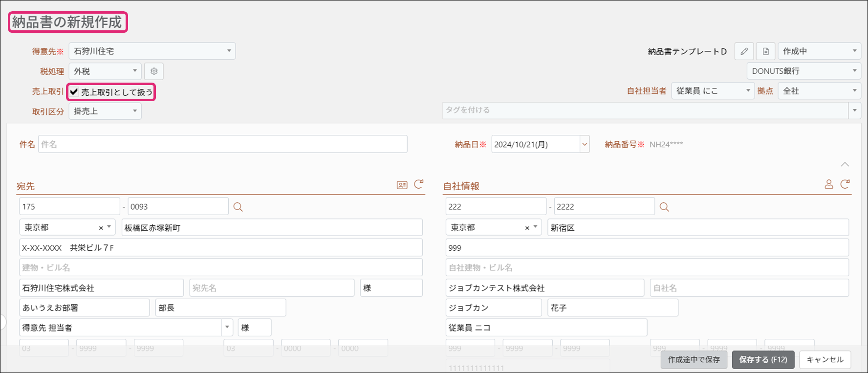Click the person icon in 自社情報 header
The image size is (868, 373).
[828, 184]
